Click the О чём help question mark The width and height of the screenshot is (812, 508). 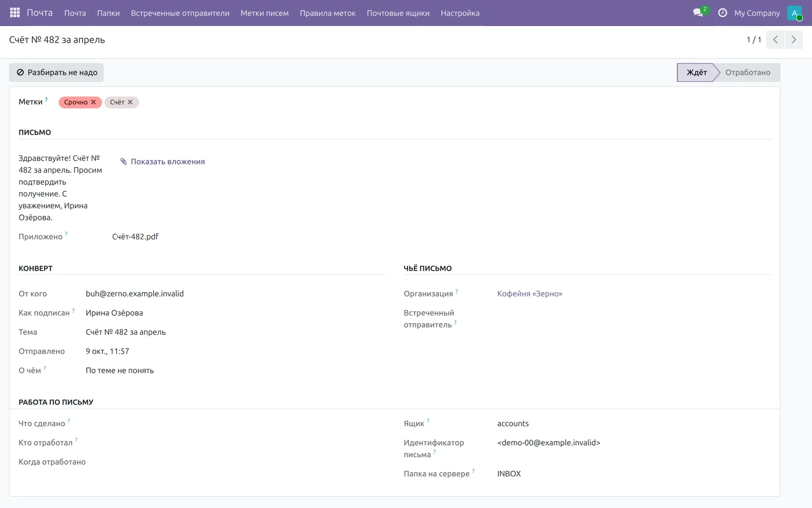click(x=45, y=368)
